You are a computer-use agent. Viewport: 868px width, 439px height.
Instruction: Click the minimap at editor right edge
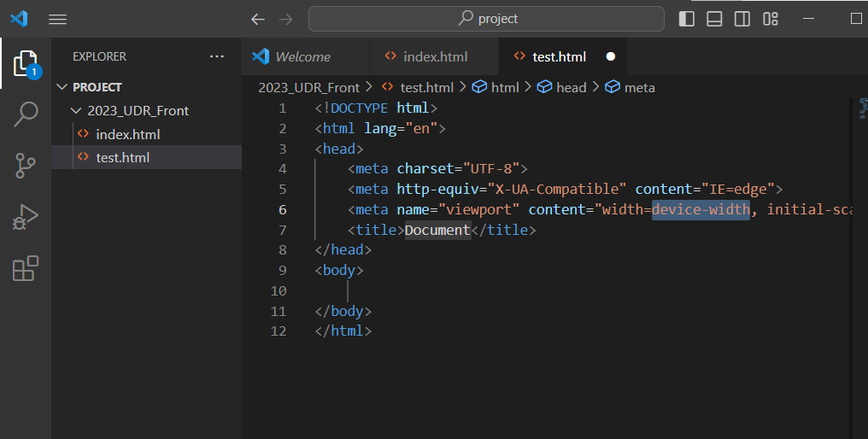point(863,108)
